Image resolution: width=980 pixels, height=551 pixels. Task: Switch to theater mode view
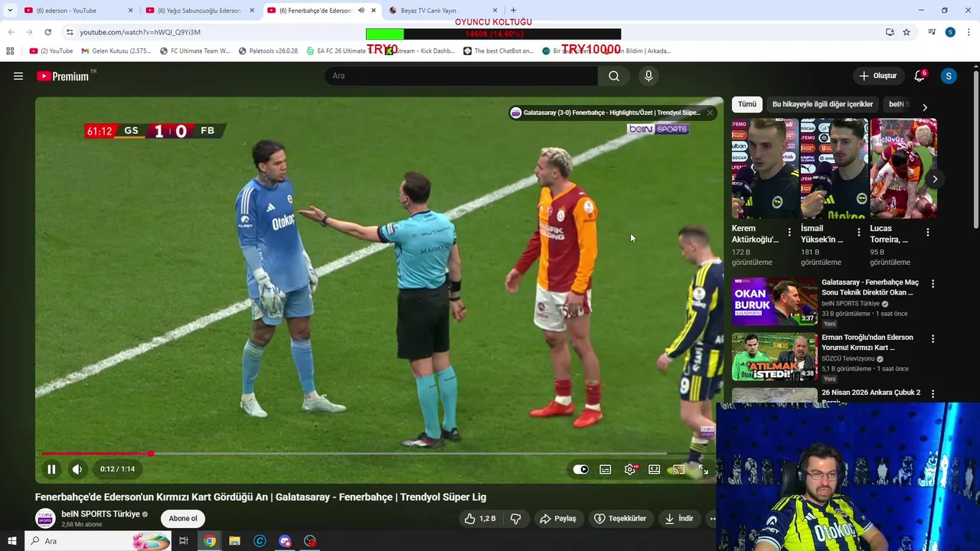(x=655, y=469)
